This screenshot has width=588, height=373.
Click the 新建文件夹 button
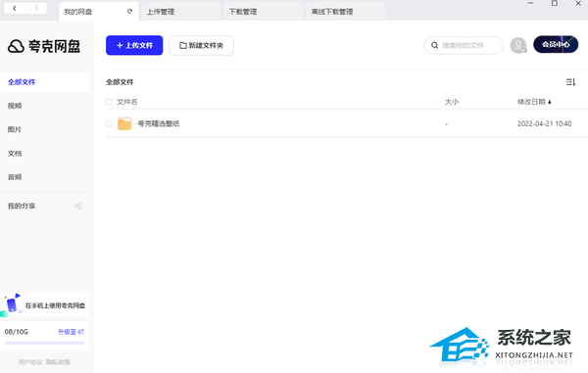201,45
